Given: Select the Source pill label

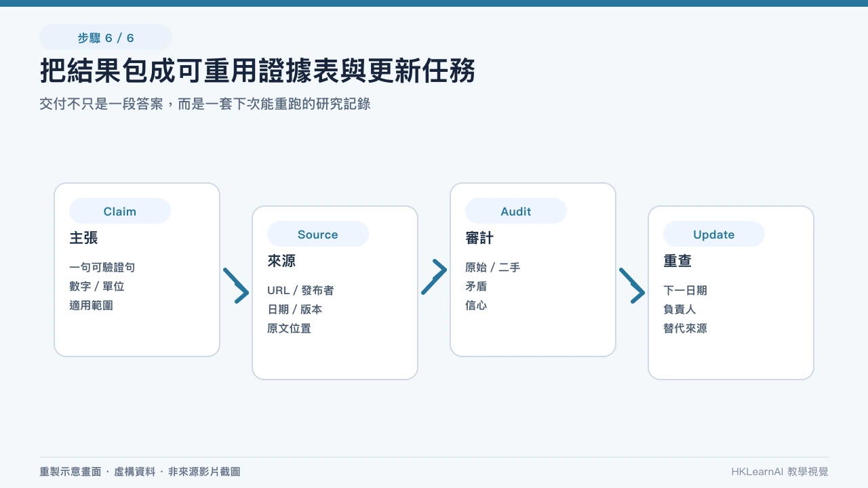Looking at the screenshot, I should point(318,234).
